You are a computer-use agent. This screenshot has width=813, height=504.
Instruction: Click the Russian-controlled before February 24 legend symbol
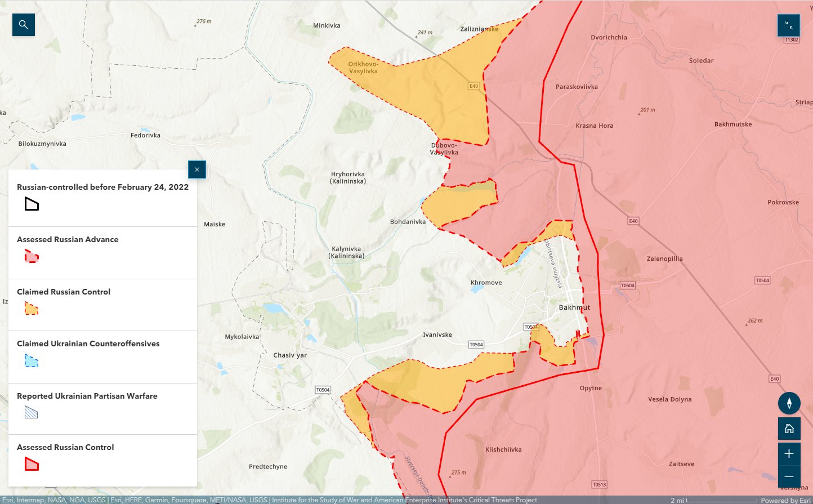point(32,204)
